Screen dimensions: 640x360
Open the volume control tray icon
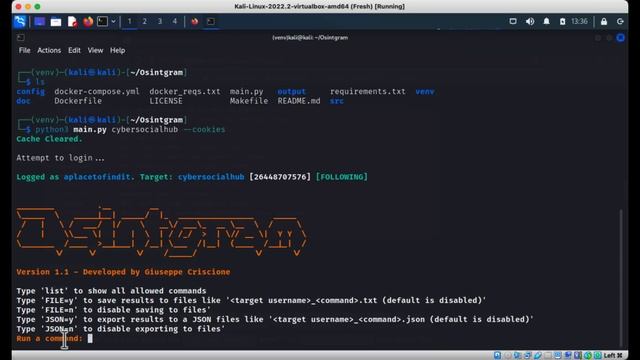pyautogui.click(x=530, y=21)
